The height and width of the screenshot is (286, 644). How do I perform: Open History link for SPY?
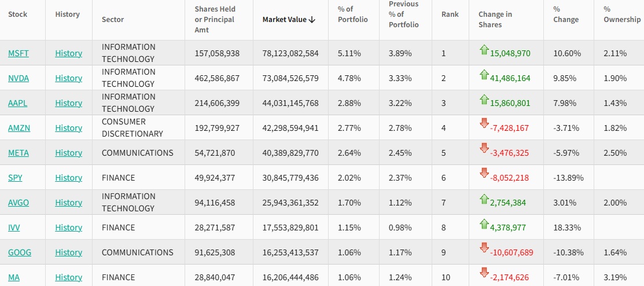pyautogui.click(x=69, y=178)
